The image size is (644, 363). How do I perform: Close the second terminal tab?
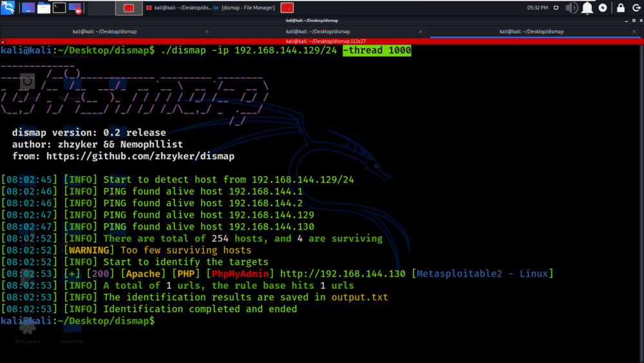tap(421, 32)
